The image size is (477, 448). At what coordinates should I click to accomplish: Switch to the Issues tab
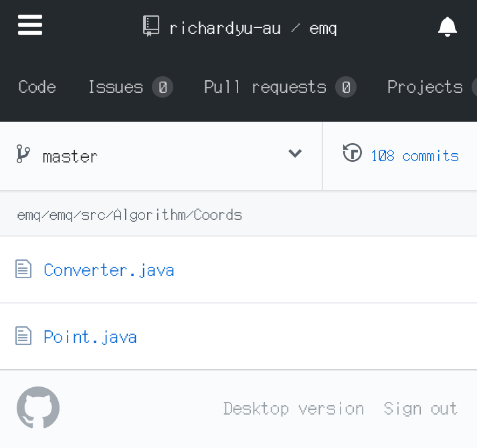coord(131,87)
